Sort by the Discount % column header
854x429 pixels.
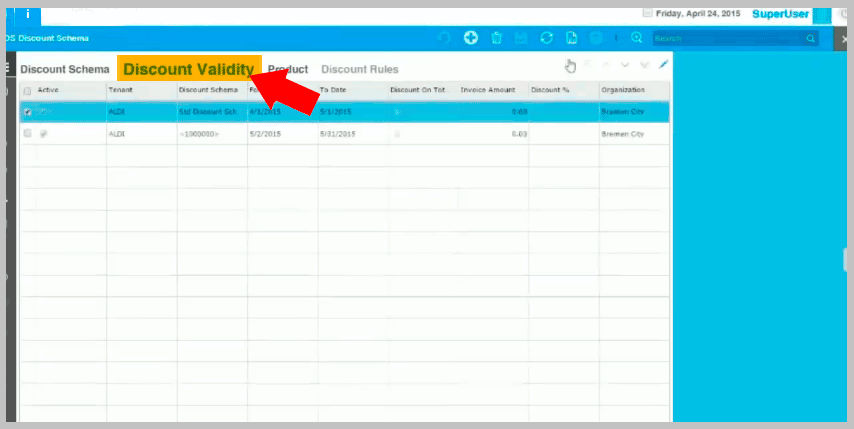[550, 90]
